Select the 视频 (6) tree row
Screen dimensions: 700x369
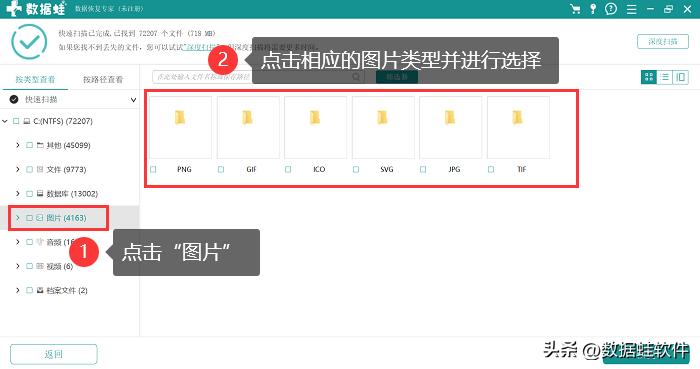pos(70,266)
